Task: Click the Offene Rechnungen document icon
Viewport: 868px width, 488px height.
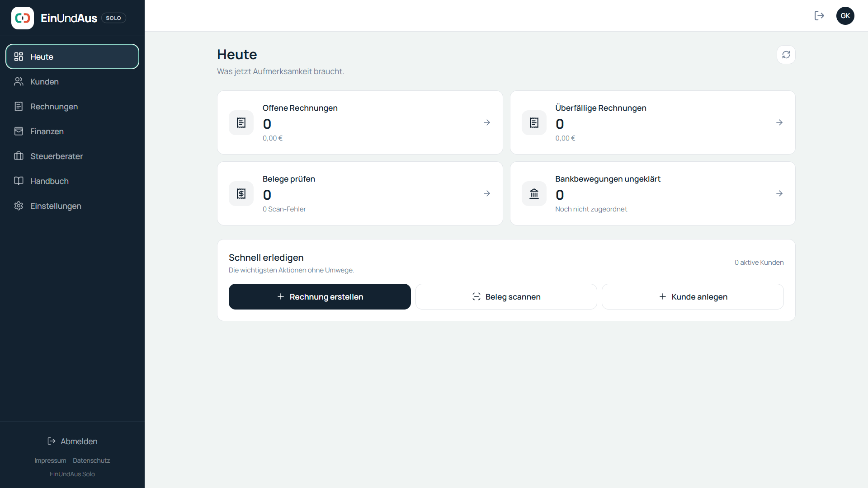Action: (241, 122)
